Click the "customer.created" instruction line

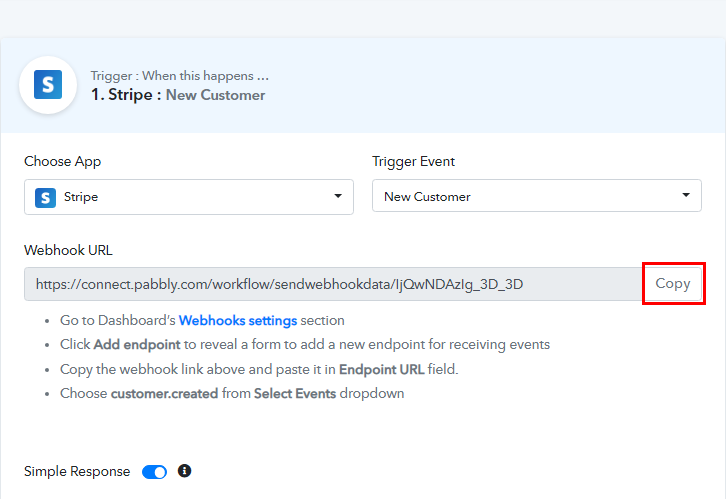[x=232, y=393]
